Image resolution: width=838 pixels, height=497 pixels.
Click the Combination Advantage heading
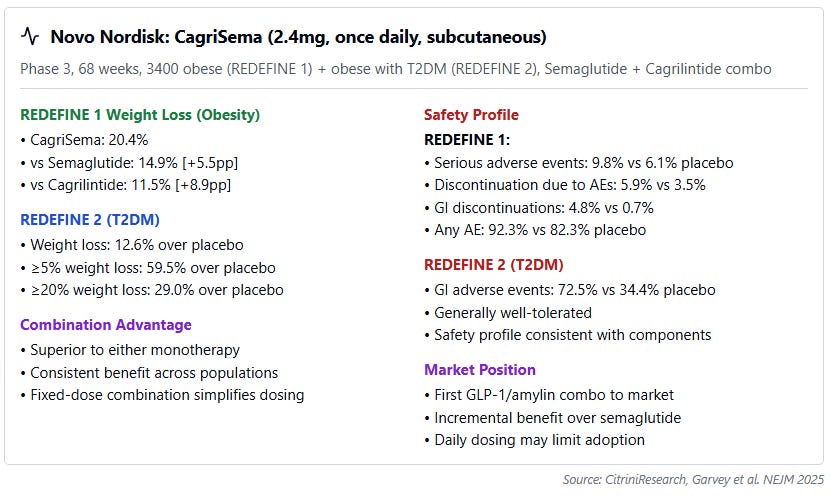(106, 324)
